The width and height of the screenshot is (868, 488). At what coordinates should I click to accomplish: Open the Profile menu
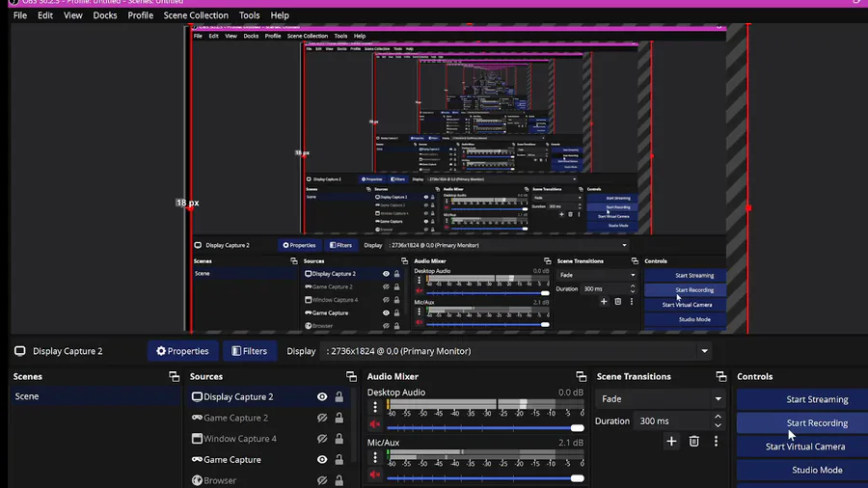pos(140,15)
